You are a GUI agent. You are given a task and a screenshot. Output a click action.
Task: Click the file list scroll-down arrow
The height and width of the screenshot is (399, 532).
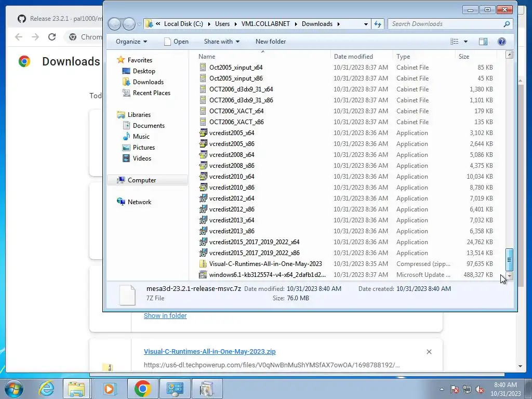[x=509, y=276]
